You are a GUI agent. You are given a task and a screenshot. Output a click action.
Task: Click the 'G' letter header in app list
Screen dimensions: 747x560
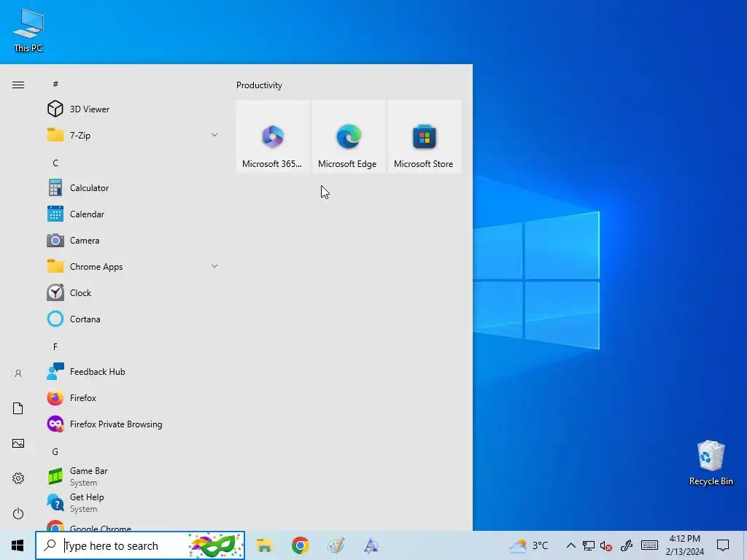[x=55, y=451]
